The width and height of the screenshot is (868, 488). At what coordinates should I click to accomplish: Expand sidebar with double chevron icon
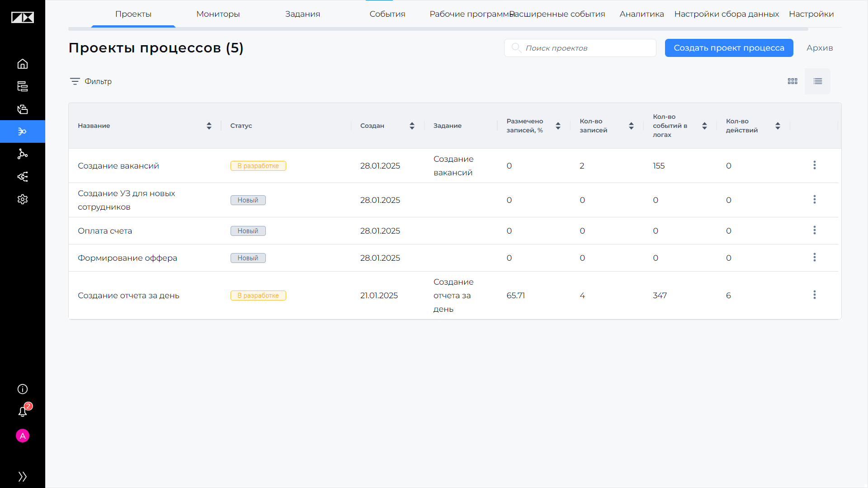(23, 476)
